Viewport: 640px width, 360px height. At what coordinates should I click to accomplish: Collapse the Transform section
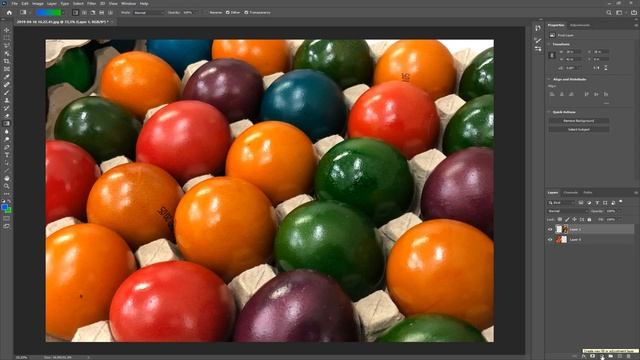pos(549,44)
